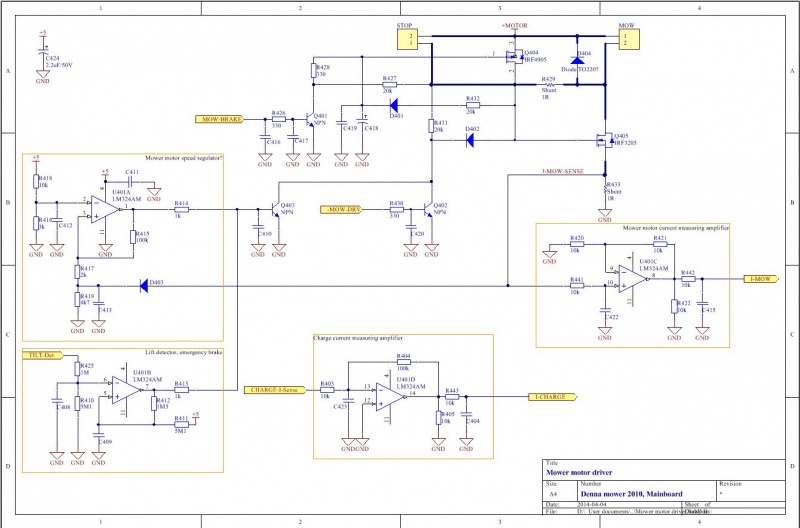This screenshot has height=528, width=800.
Task: Select the C419 capacitor
Action: click(341, 122)
